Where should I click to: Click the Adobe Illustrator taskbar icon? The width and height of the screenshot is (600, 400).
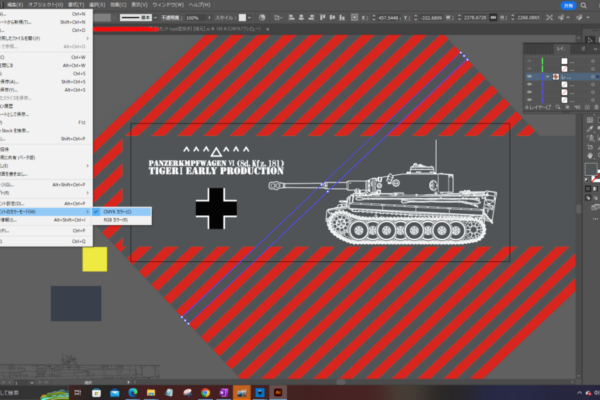278,393
